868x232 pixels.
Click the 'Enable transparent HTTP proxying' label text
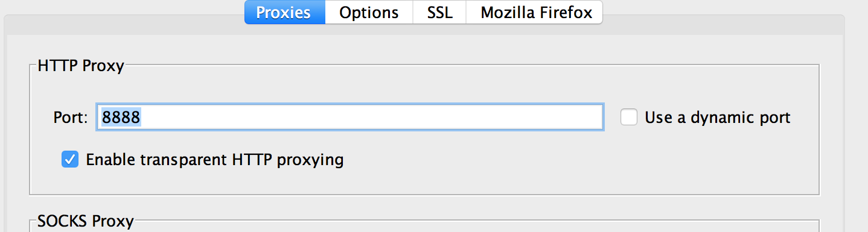pos(215,160)
